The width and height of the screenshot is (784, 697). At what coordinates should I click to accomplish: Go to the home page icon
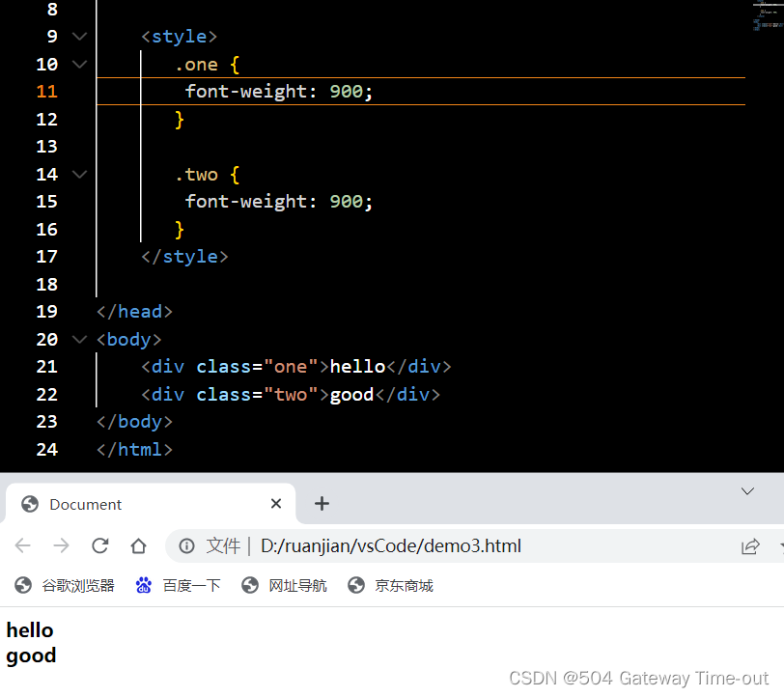[138, 545]
